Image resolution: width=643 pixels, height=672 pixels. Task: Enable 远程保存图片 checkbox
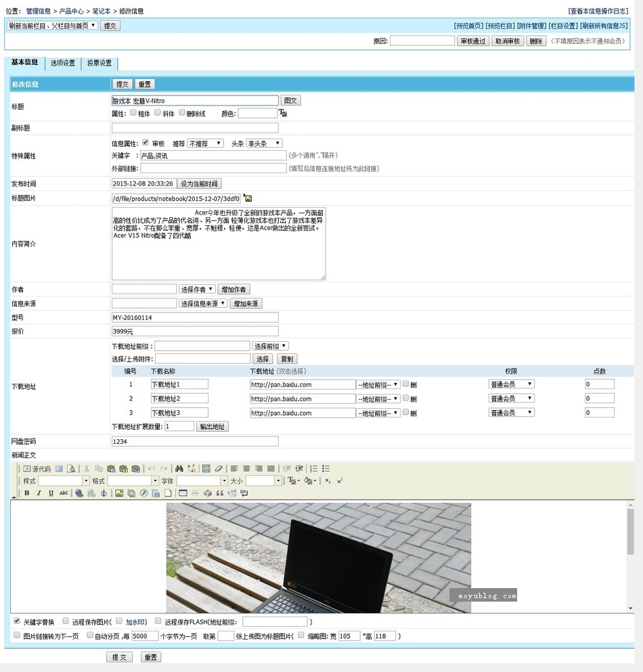tap(66, 621)
